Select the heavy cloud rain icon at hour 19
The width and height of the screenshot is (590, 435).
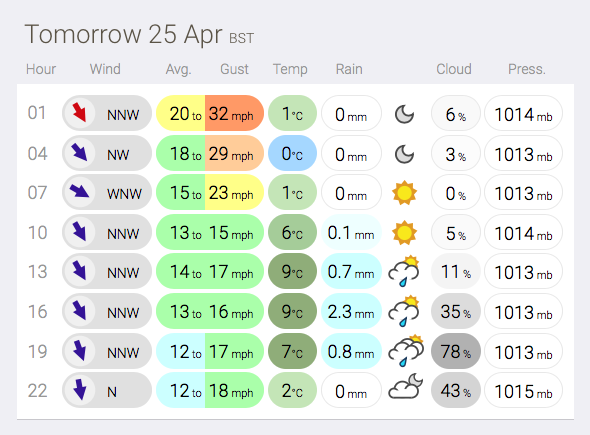click(406, 350)
